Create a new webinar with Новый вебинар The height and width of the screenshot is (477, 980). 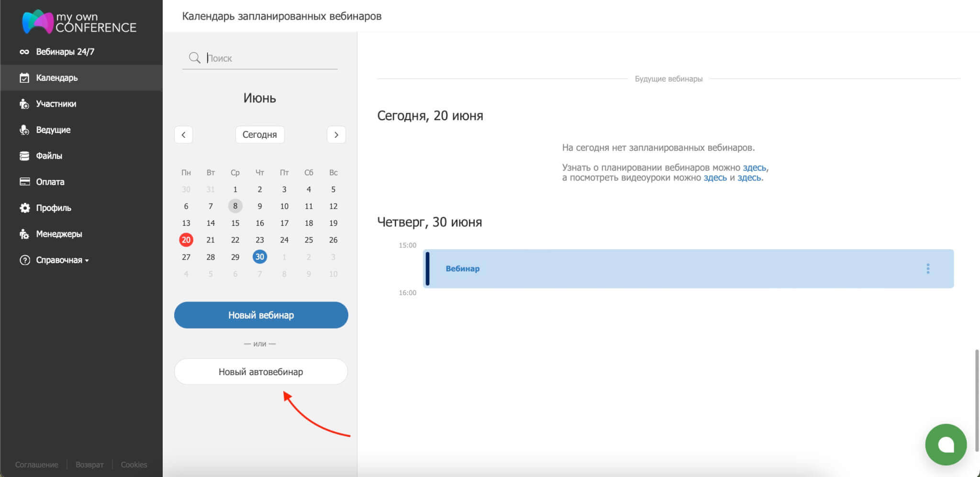pyautogui.click(x=260, y=315)
